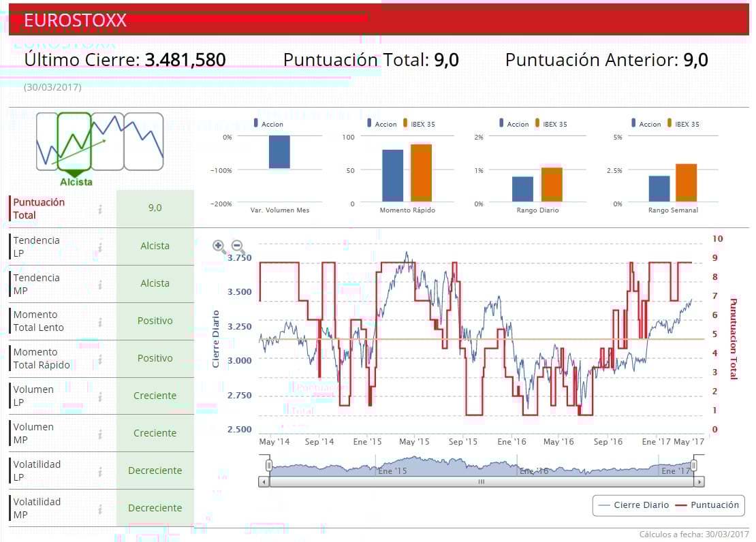Click the Ene '16 x-axis label
Screen dimensions: 756x542
511,442
